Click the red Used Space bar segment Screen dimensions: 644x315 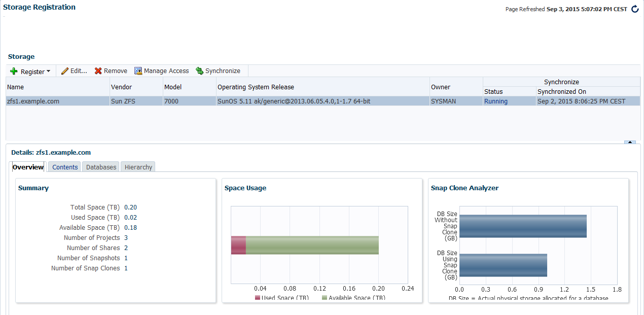point(238,245)
